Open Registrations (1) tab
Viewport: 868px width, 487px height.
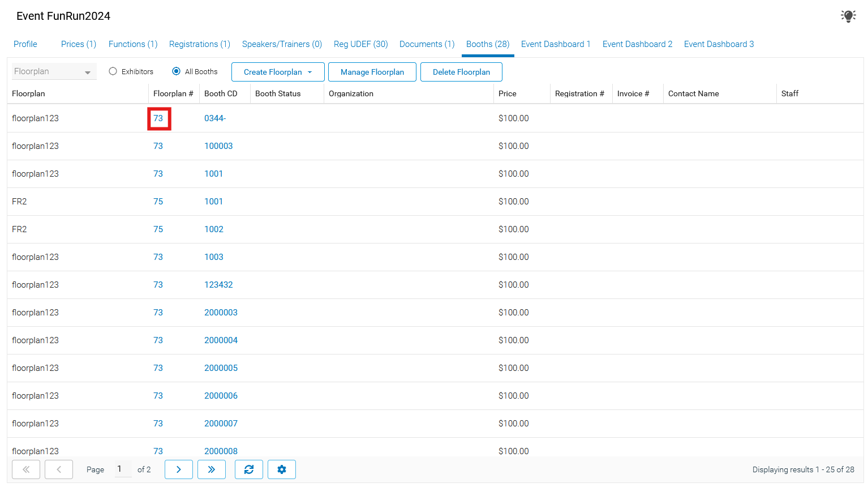[200, 44]
